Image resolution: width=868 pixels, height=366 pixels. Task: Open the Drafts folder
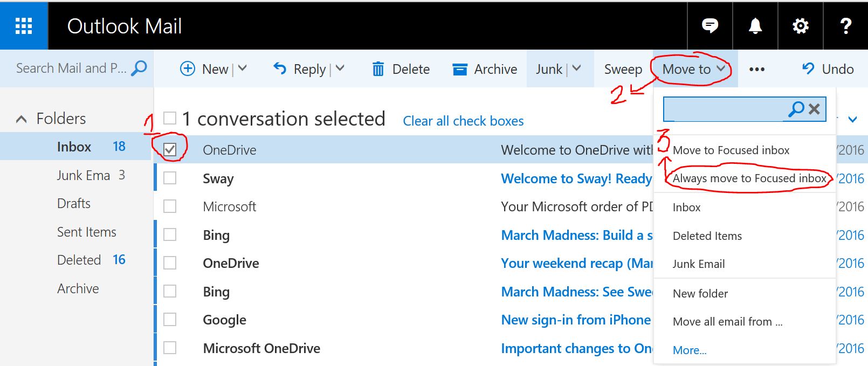[x=74, y=203]
